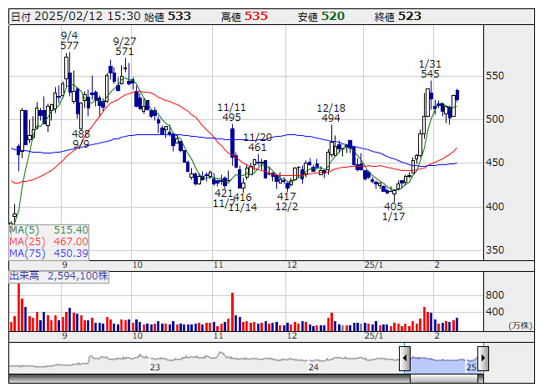Click year 23 marker in navigator
The width and height of the screenshot is (545, 392).
[154, 367]
